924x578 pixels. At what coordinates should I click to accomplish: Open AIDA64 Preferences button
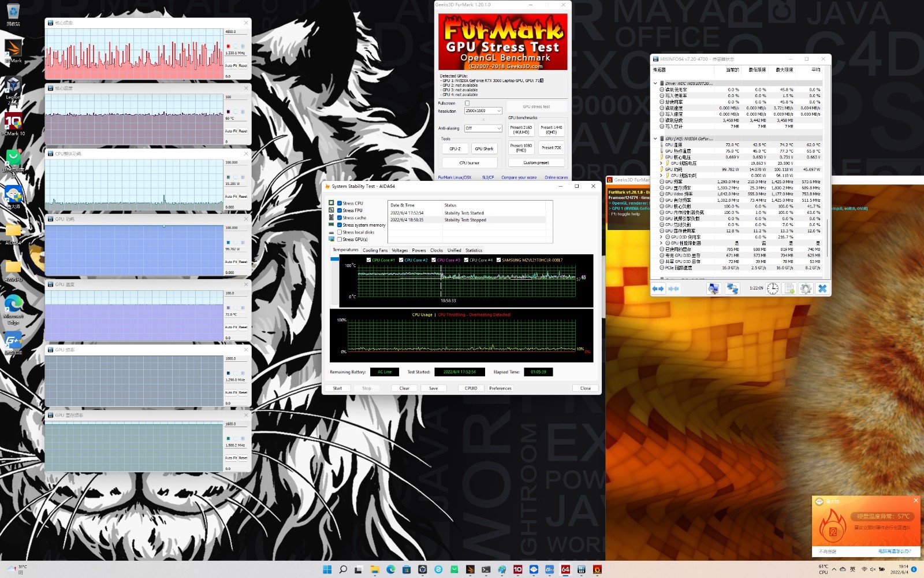pos(500,388)
